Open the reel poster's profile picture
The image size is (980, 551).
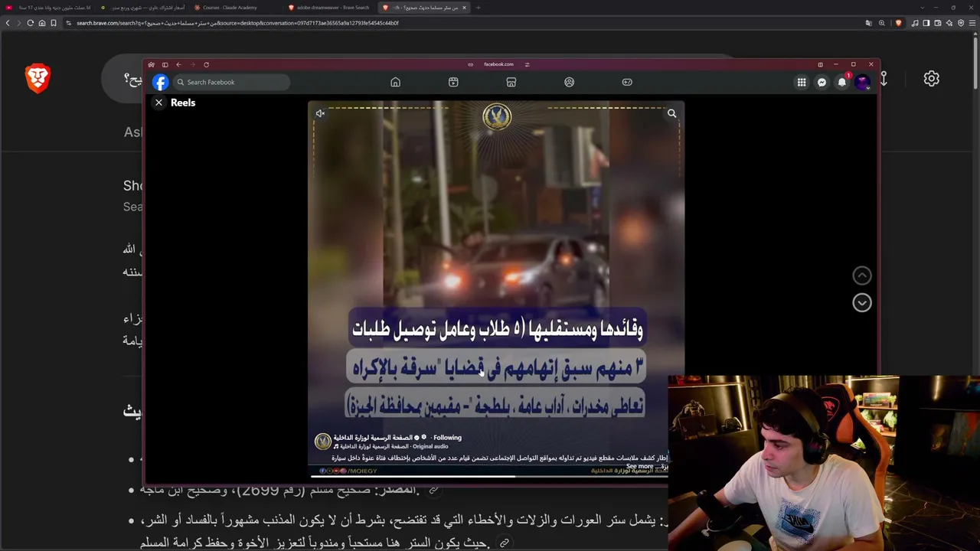(323, 442)
